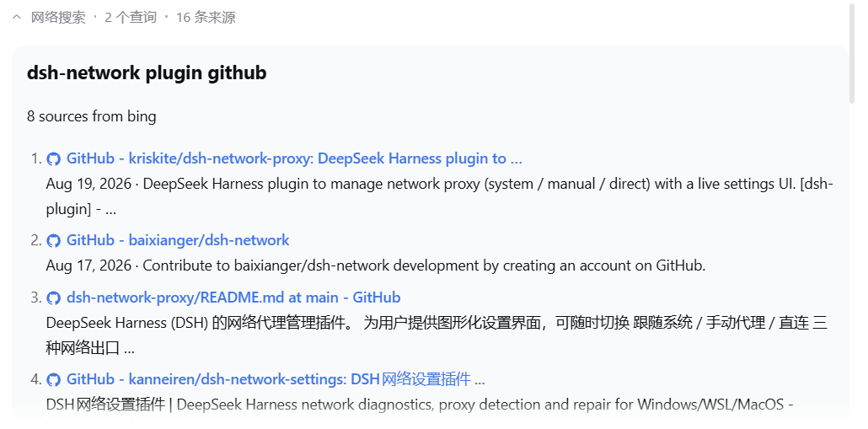Click GitHub icon beside README.md at main result
This screenshot has width=868, height=429.
point(53,298)
